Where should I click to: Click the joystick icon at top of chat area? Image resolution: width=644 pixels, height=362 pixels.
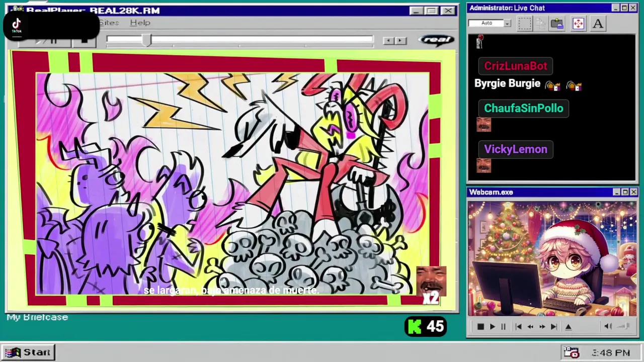point(479,42)
